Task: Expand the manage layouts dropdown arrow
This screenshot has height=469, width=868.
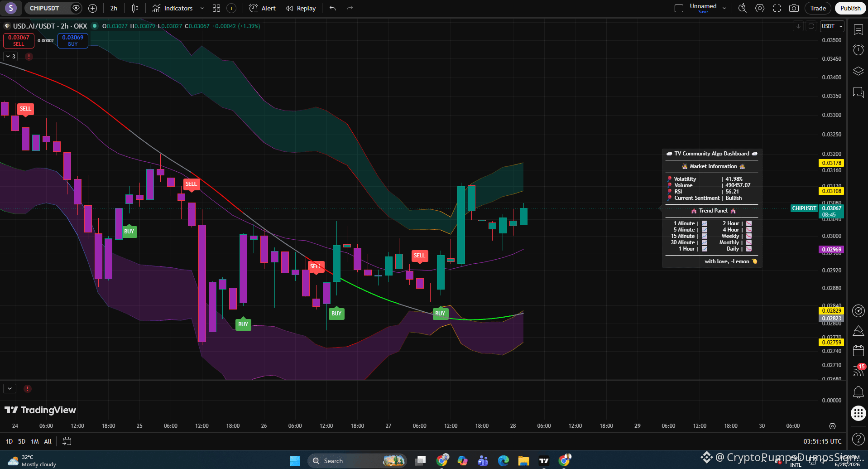Action: point(724,8)
